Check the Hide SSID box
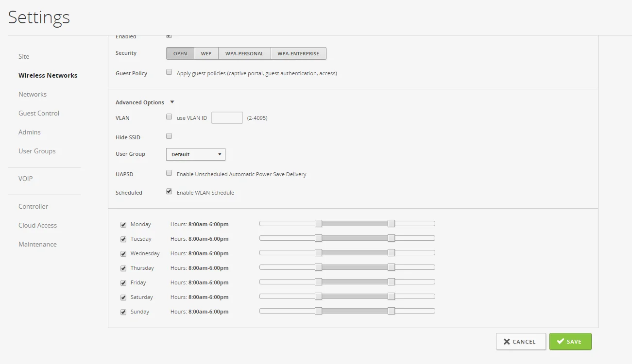 point(169,136)
